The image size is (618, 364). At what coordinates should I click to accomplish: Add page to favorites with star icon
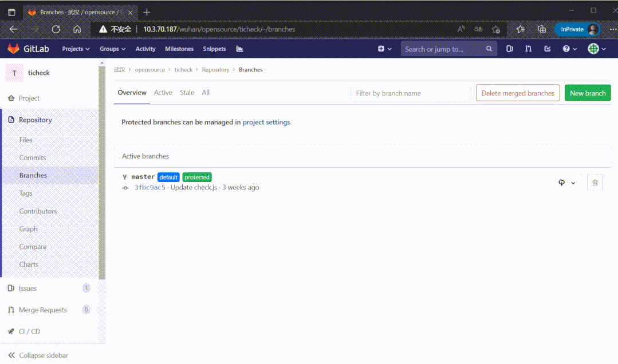click(496, 29)
